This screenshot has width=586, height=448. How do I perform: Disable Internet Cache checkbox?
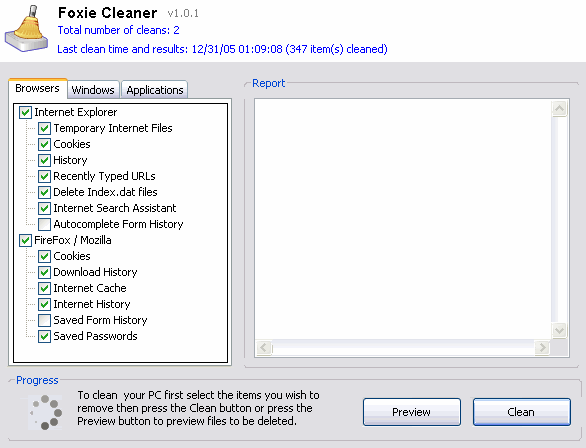pos(44,288)
